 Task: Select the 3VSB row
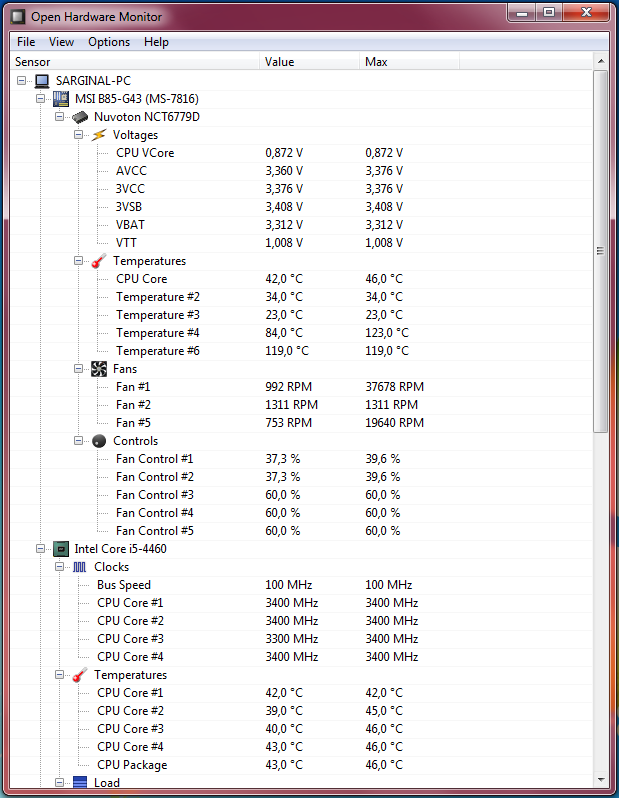[x=301, y=207]
